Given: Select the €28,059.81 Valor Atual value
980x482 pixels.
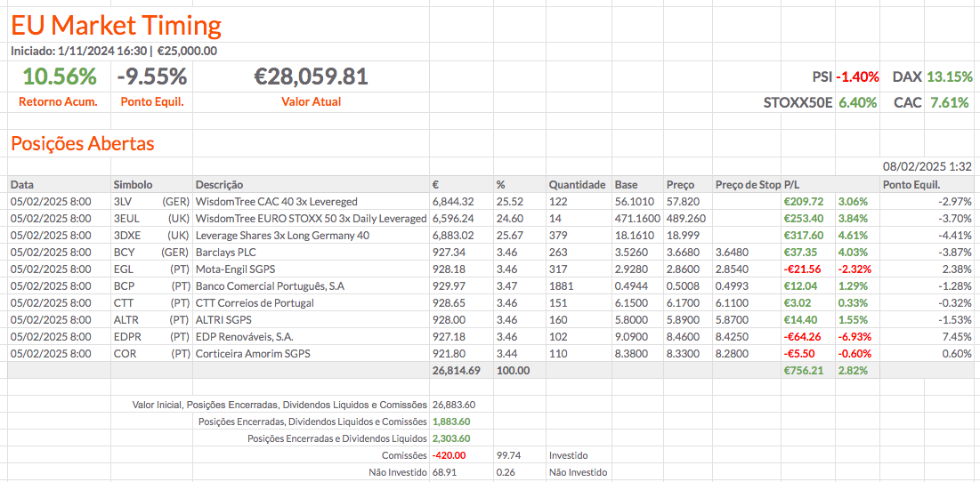Looking at the screenshot, I should 311,76.
